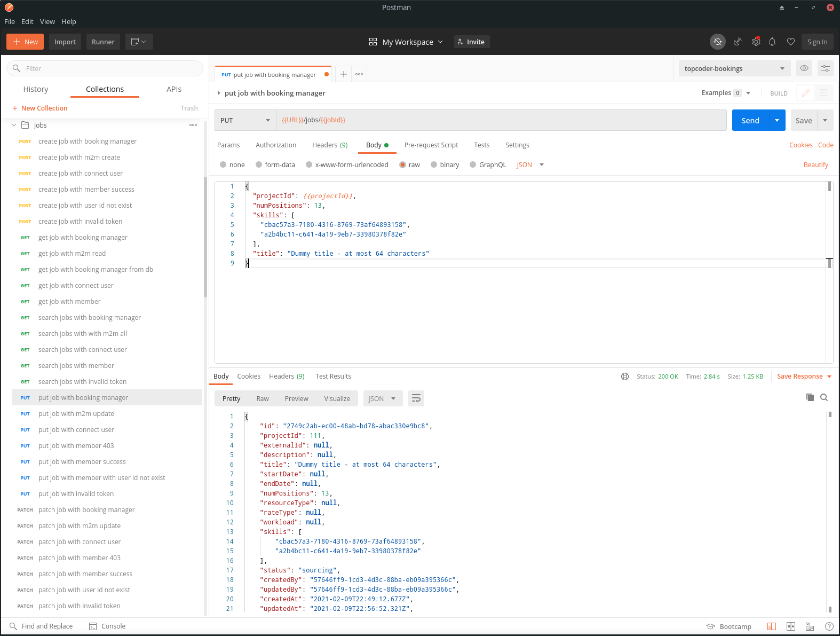Screen dimensions: 840x636
Task: Select the binary body type
Action: click(445, 165)
